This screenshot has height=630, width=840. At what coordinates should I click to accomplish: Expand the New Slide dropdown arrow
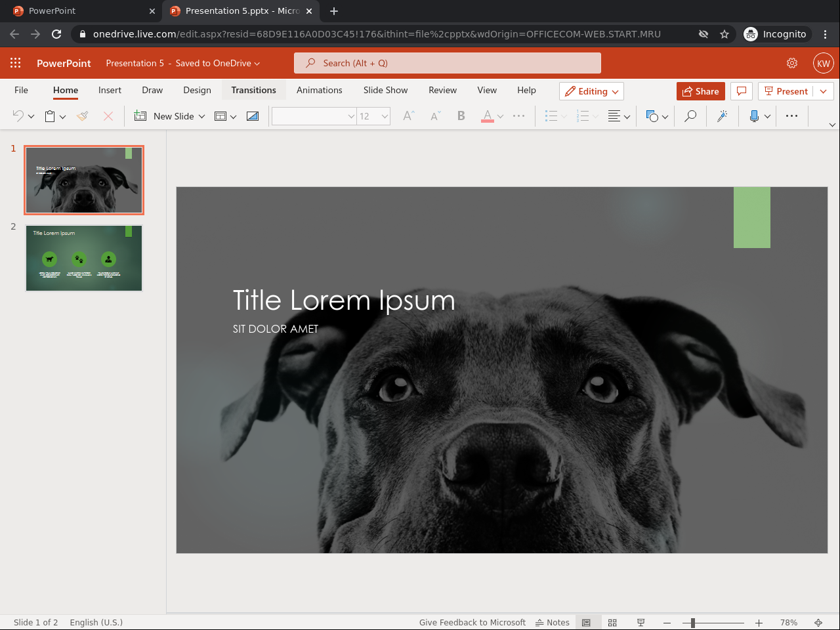[x=201, y=116]
